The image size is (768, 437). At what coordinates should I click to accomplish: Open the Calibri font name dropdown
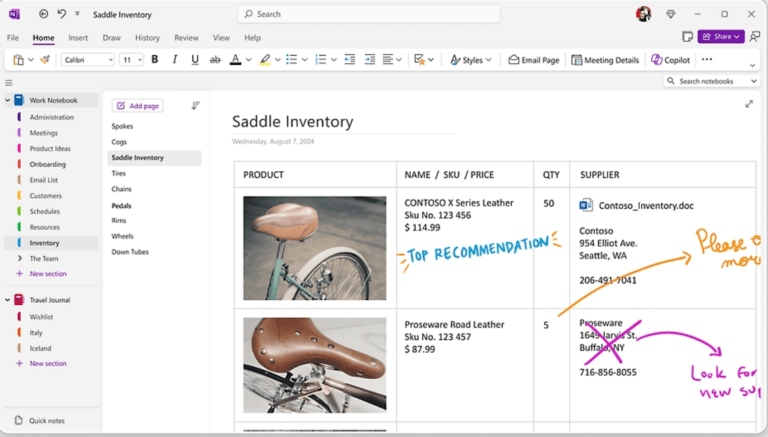88,60
